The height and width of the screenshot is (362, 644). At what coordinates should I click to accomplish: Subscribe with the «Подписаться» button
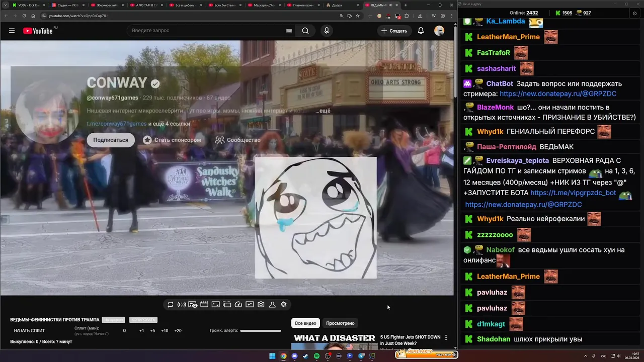(111, 140)
